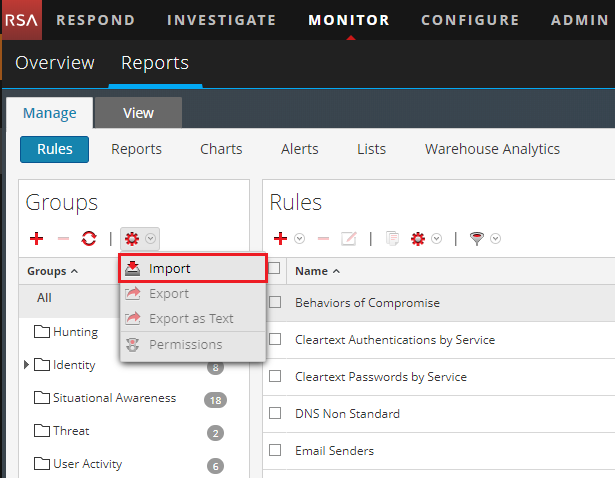Image resolution: width=615 pixels, height=478 pixels.
Task: Expand the Identity group tree node
Action: (27, 366)
